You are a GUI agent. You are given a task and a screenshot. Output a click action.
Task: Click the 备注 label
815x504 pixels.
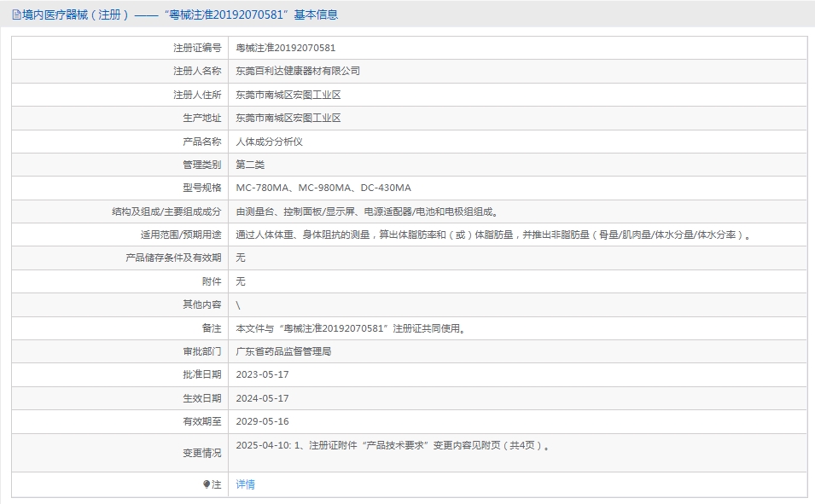[212, 328]
